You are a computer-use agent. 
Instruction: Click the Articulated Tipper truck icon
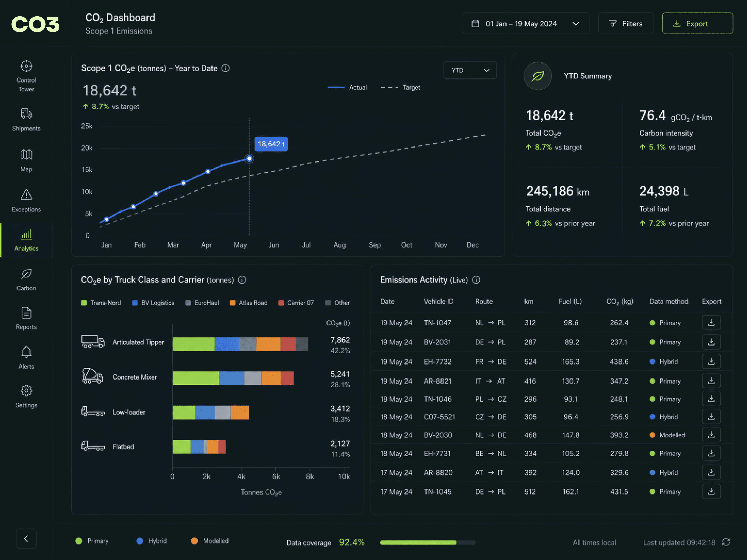point(93,342)
